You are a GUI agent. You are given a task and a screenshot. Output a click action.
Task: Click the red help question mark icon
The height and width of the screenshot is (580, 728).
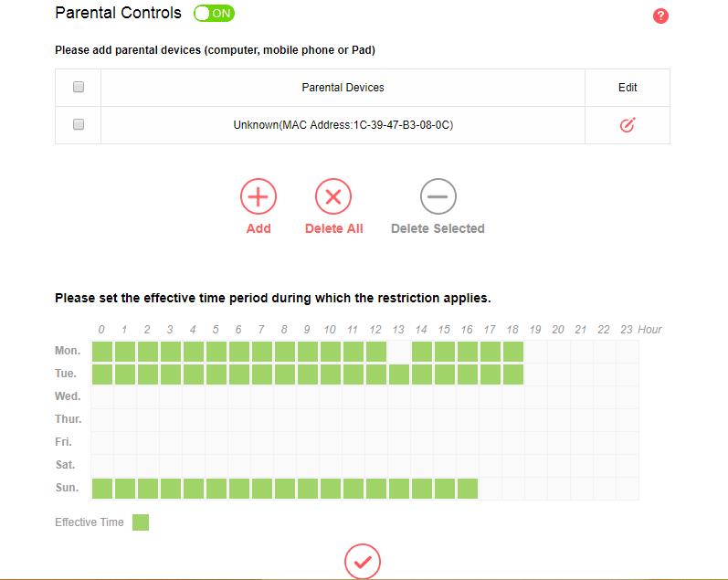(661, 16)
